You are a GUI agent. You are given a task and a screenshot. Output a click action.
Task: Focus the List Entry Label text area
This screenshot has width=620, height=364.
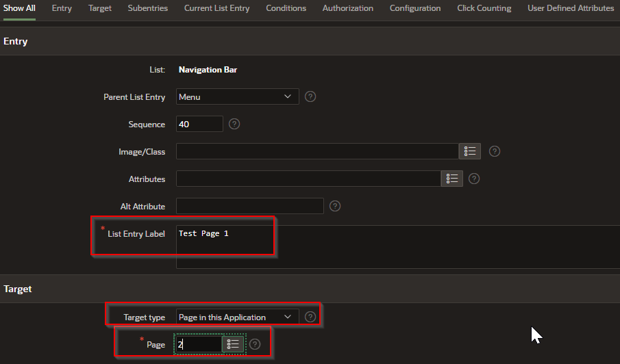click(x=398, y=247)
